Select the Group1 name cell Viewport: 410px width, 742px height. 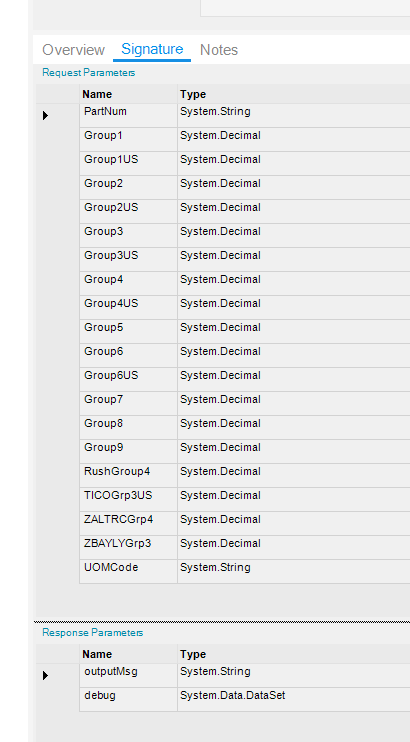coord(128,140)
